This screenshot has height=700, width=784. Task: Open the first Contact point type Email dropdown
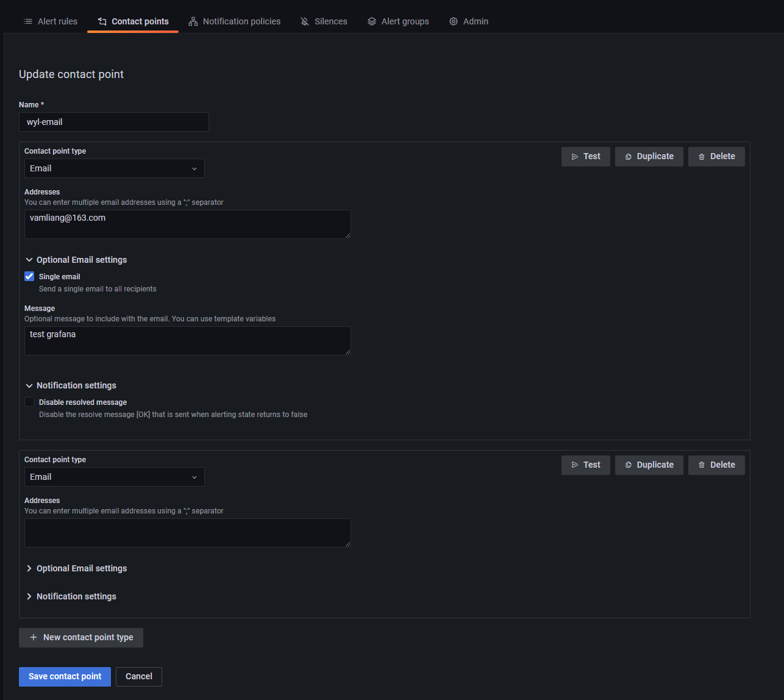[115, 168]
